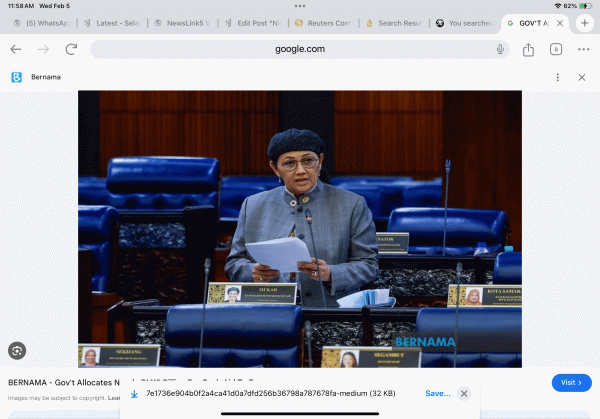Open the browser's three-dot menu
The width and height of the screenshot is (600, 419).
pyautogui.click(x=583, y=49)
